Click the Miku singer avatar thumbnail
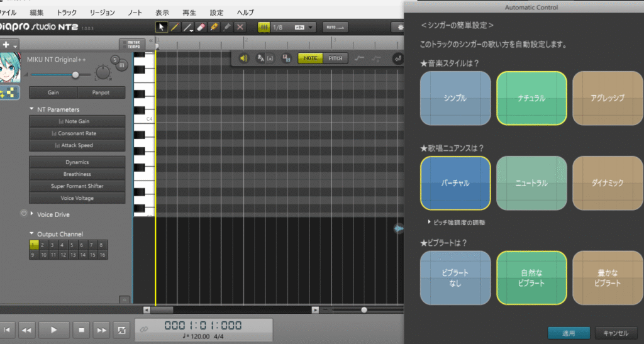The height and width of the screenshot is (344, 644). [x=10, y=68]
